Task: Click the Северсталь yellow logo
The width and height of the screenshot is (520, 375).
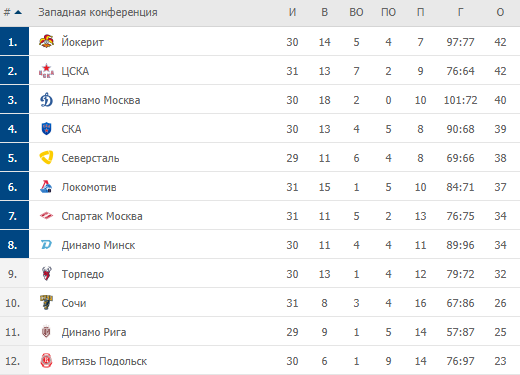Action: click(x=46, y=158)
